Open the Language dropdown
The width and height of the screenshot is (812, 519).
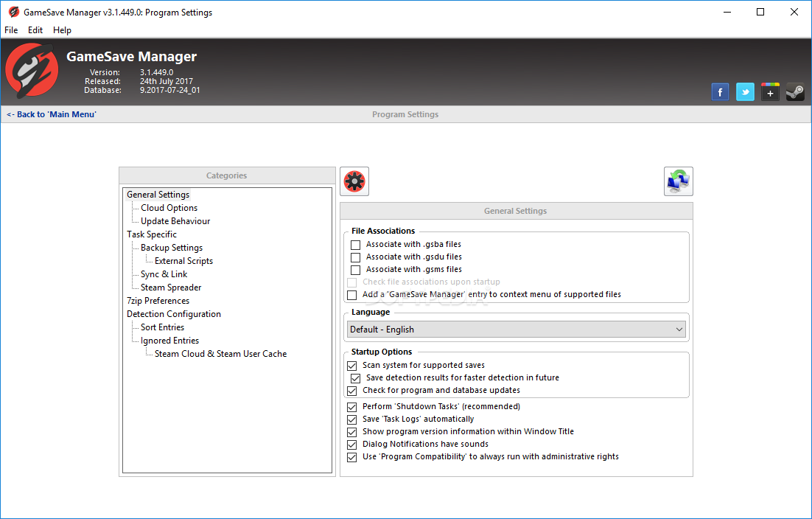(x=517, y=330)
